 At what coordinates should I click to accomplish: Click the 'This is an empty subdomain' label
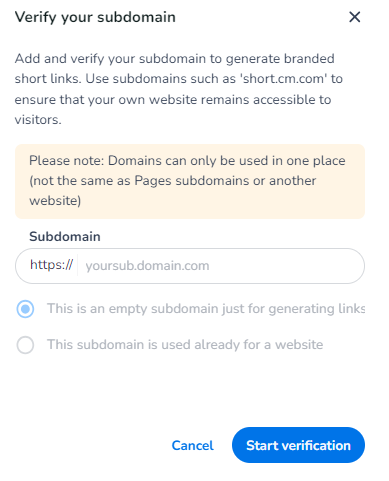coord(206,309)
